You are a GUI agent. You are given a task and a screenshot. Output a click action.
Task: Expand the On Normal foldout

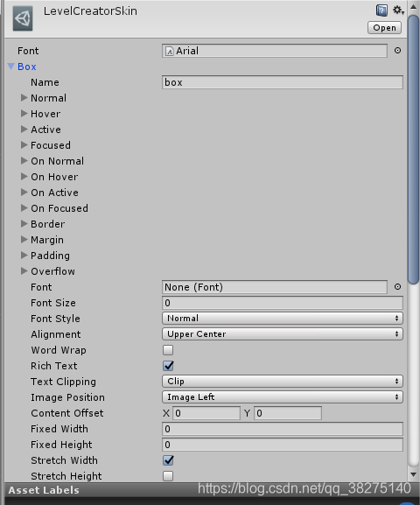pyautogui.click(x=24, y=161)
